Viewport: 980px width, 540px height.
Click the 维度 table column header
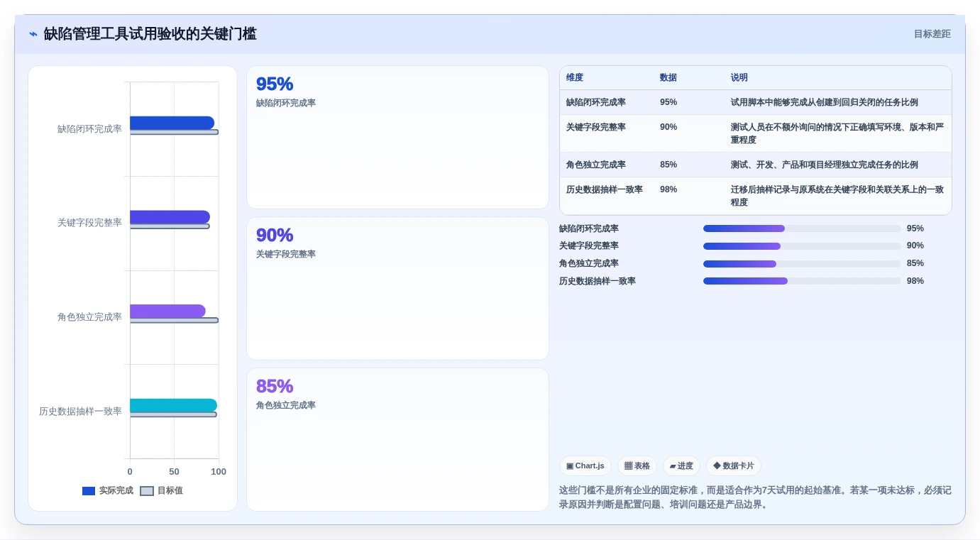click(x=575, y=77)
